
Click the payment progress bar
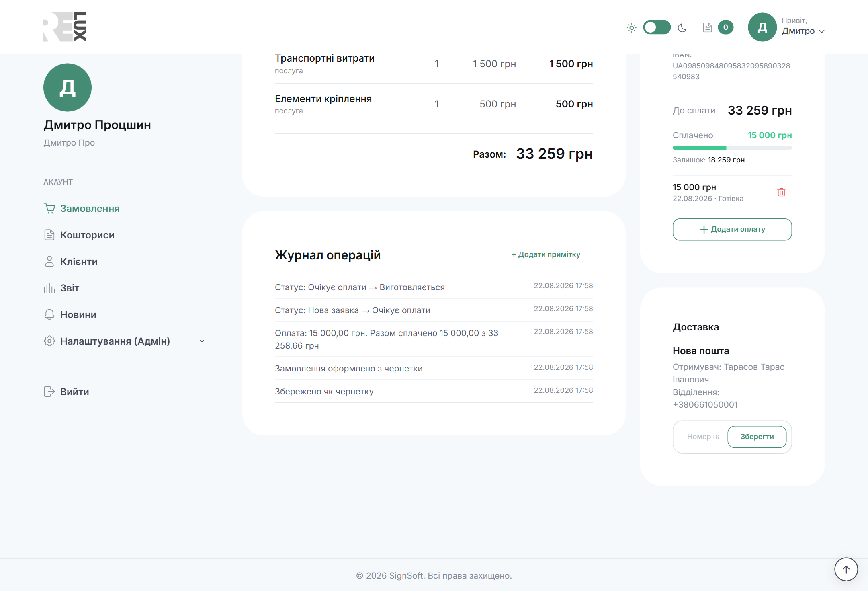coord(732,148)
